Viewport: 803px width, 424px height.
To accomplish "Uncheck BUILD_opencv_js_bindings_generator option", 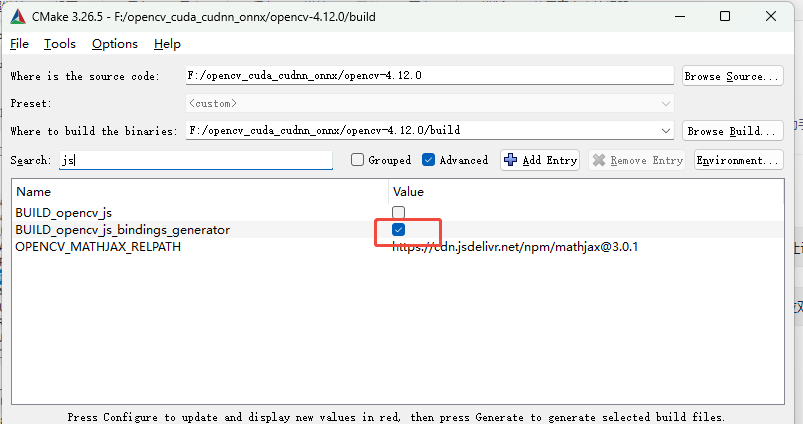I will (399, 230).
